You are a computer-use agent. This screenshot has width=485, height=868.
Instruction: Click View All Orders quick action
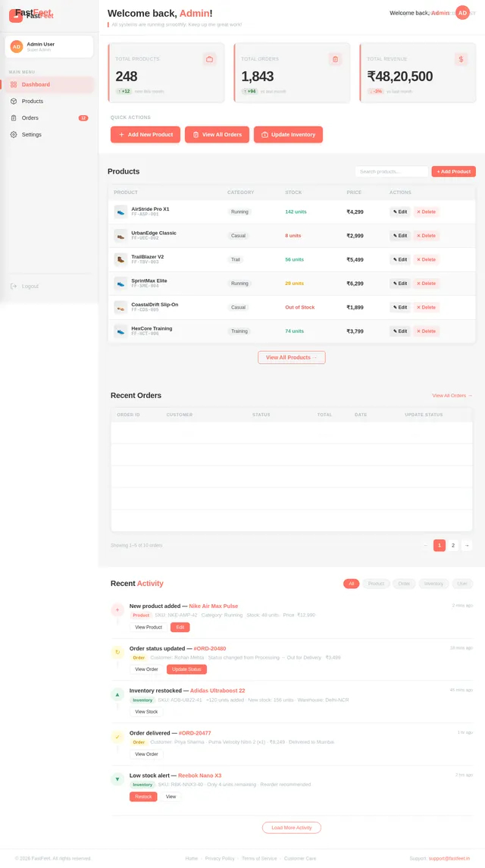point(217,134)
